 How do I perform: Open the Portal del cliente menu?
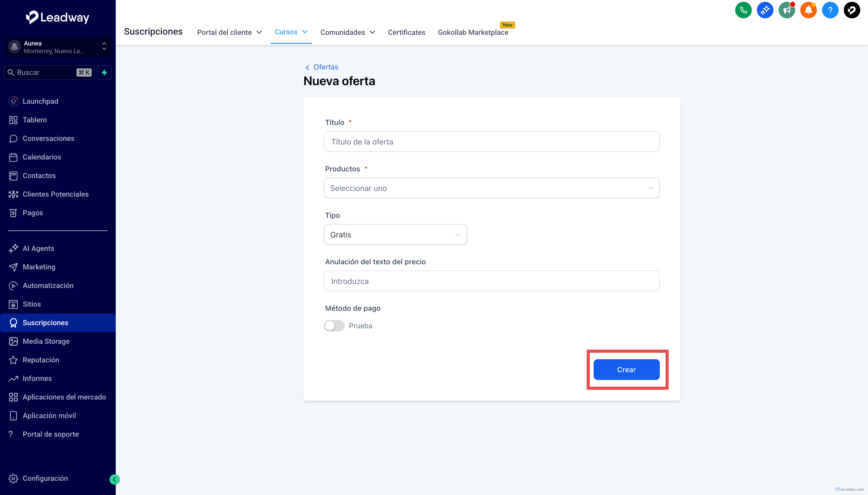tap(229, 32)
